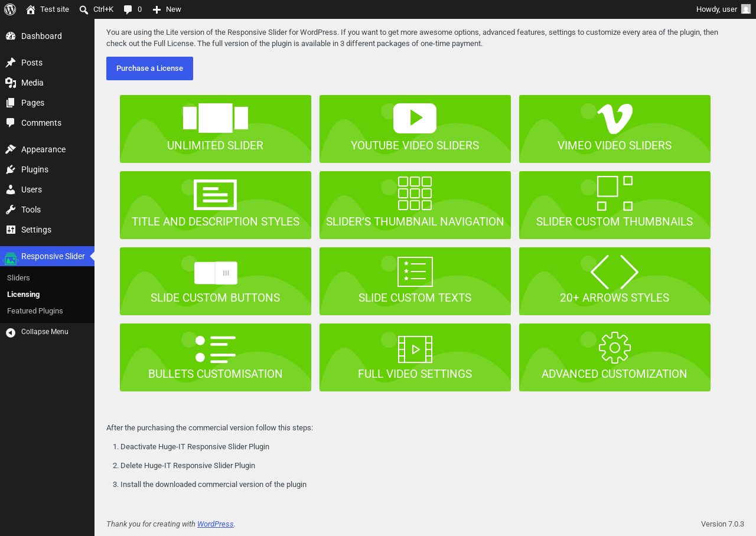The image size is (756, 536).
Task: Click the Collapse Menu arrow icon
Action: point(11,332)
